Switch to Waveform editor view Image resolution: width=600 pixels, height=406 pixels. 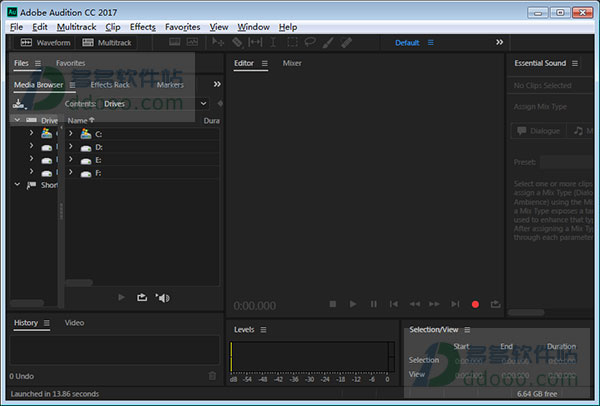(x=45, y=42)
